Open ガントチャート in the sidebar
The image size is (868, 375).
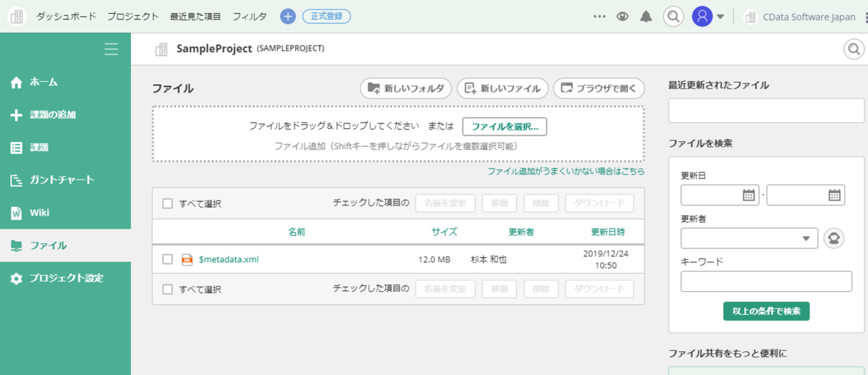(x=65, y=180)
